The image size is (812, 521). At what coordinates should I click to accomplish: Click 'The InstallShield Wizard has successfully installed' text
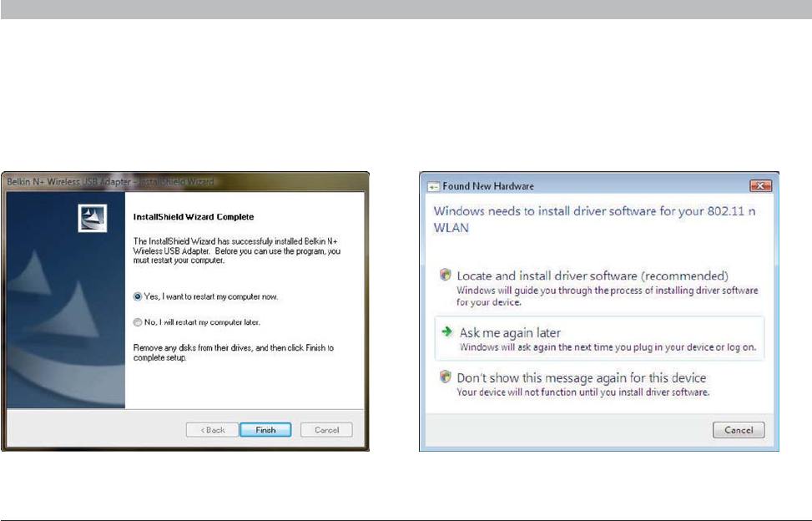coord(237,250)
